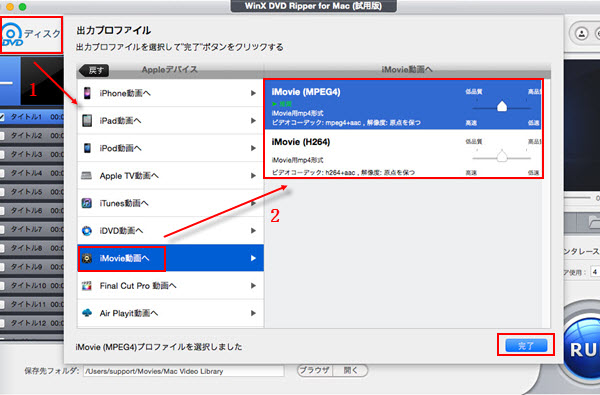Toggle the タイトル6 checkbox
Image resolution: width=600 pixels, height=395 pixels.
[2, 211]
